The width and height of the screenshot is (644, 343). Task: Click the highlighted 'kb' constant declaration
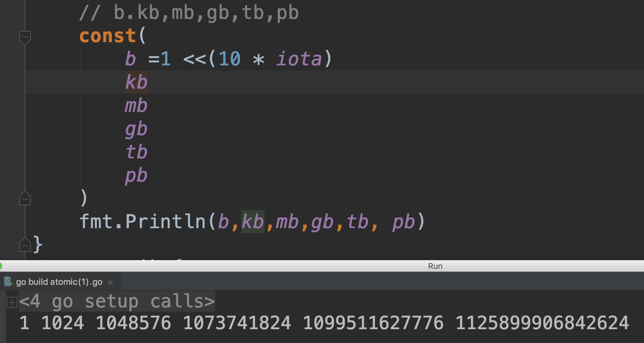136,82
